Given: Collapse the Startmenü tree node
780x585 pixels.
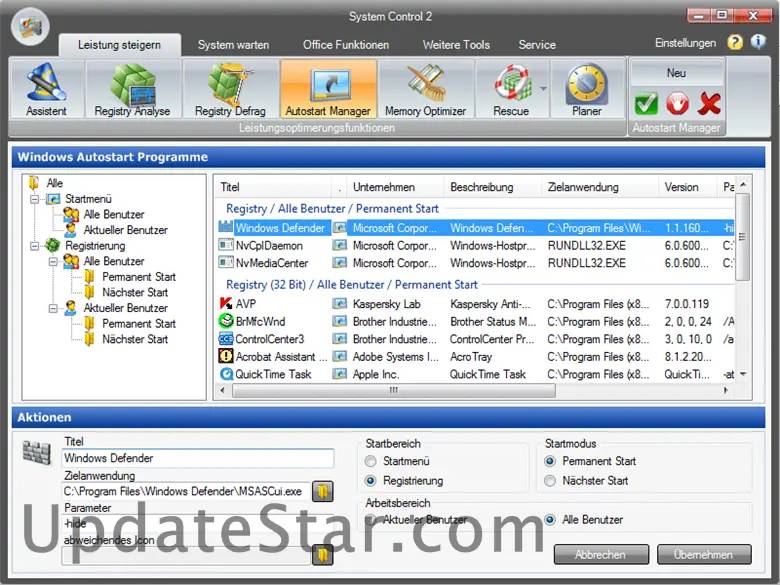Looking at the screenshot, I should pos(34,199).
